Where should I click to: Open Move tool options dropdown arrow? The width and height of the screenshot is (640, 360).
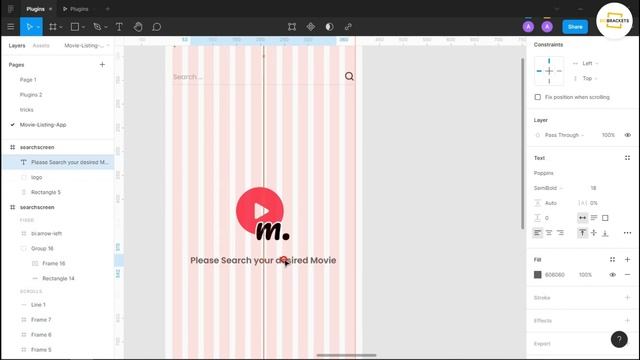(38, 27)
